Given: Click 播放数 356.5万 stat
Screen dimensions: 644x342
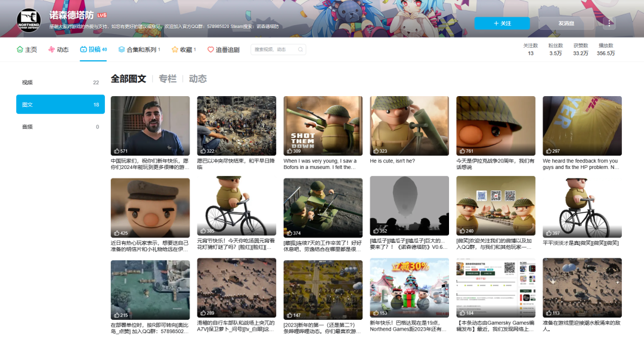Looking at the screenshot, I should click(x=606, y=50).
